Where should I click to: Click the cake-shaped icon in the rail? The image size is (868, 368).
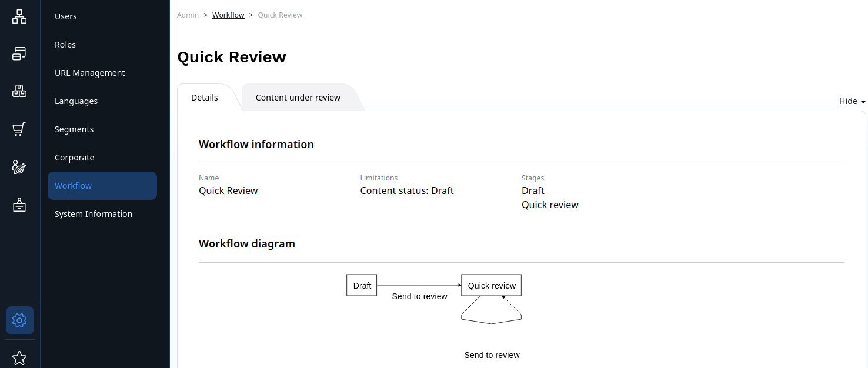point(19,205)
